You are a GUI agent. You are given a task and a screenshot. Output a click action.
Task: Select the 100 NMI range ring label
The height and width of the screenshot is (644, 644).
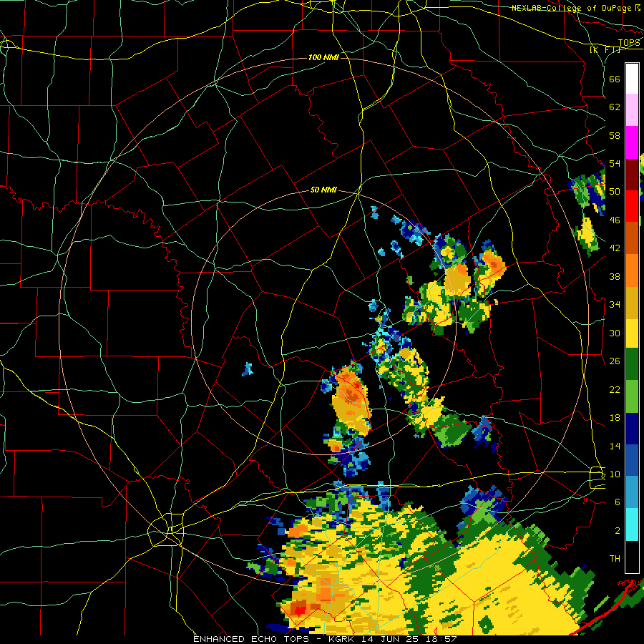click(323, 57)
